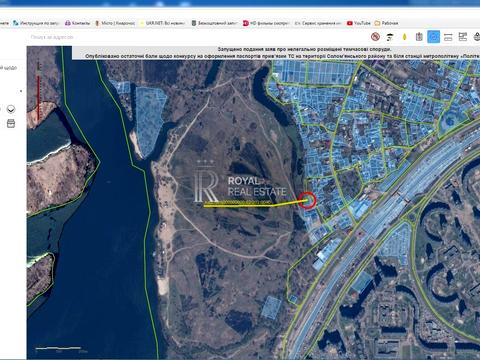Click the yellow drop marker toolbar icon

(x=405, y=37)
